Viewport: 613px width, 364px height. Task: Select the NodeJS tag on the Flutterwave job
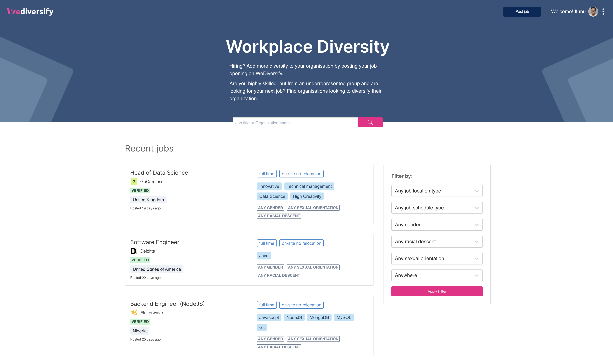[294, 317]
